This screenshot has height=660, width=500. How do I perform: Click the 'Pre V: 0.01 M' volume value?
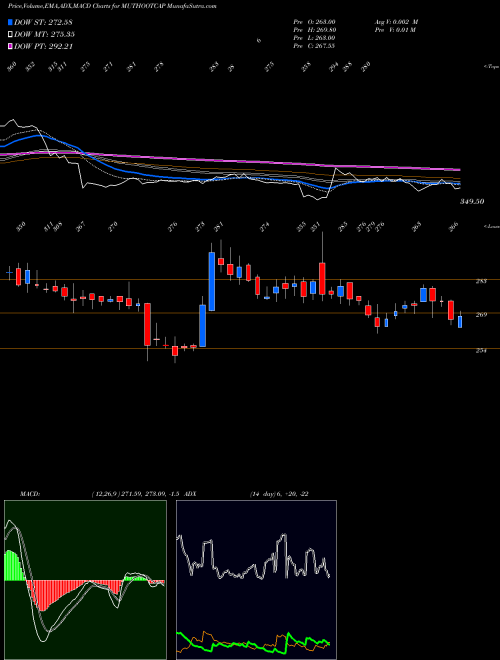[x=395, y=30]
